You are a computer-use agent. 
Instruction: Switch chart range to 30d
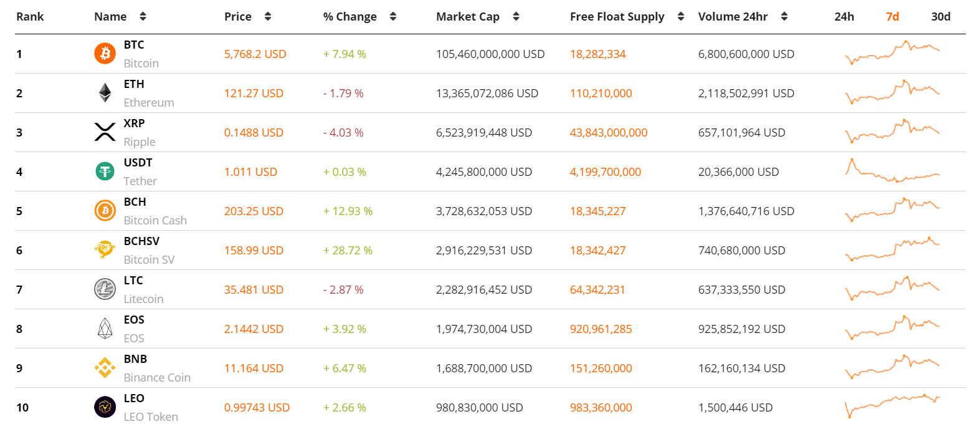point(941,17)
